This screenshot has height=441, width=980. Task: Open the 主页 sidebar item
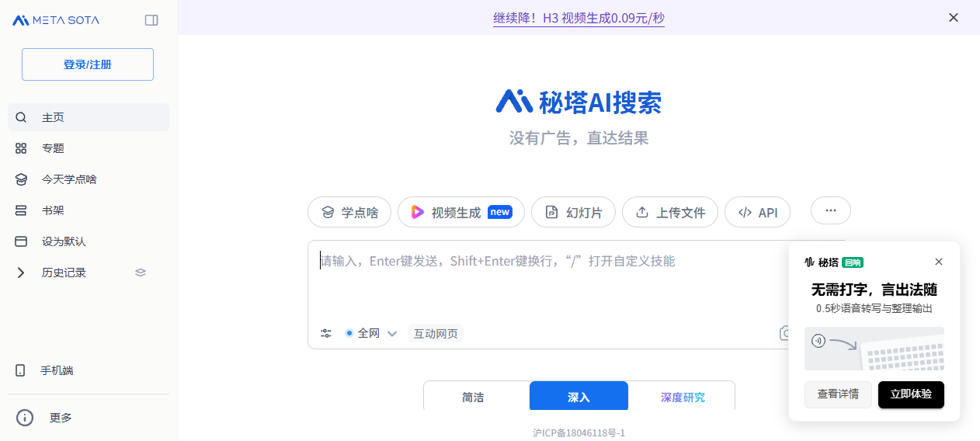[89, 117]
